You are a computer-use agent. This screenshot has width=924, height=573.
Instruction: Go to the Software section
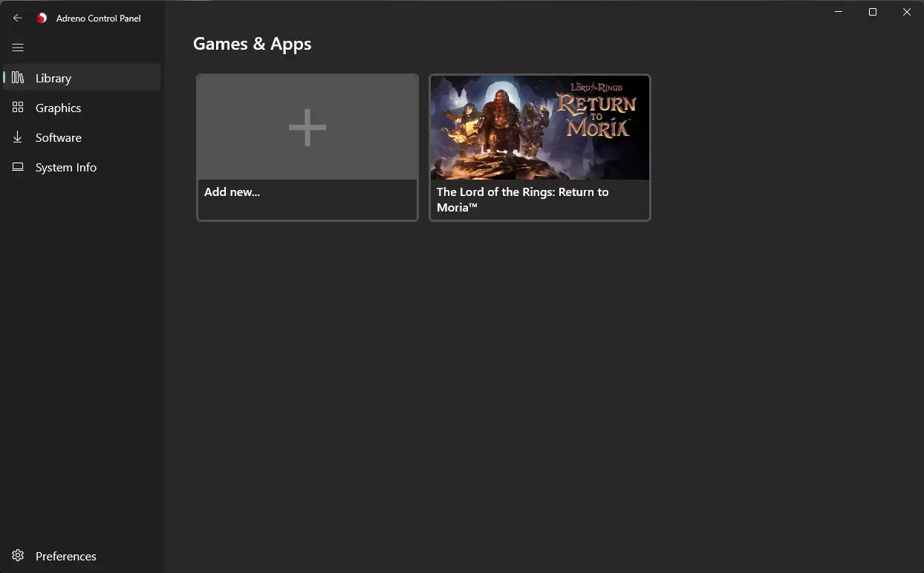point(59,137)
